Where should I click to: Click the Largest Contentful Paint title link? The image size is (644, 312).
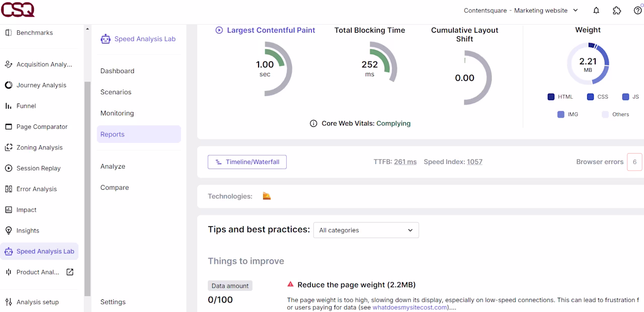tap(271, 30)
